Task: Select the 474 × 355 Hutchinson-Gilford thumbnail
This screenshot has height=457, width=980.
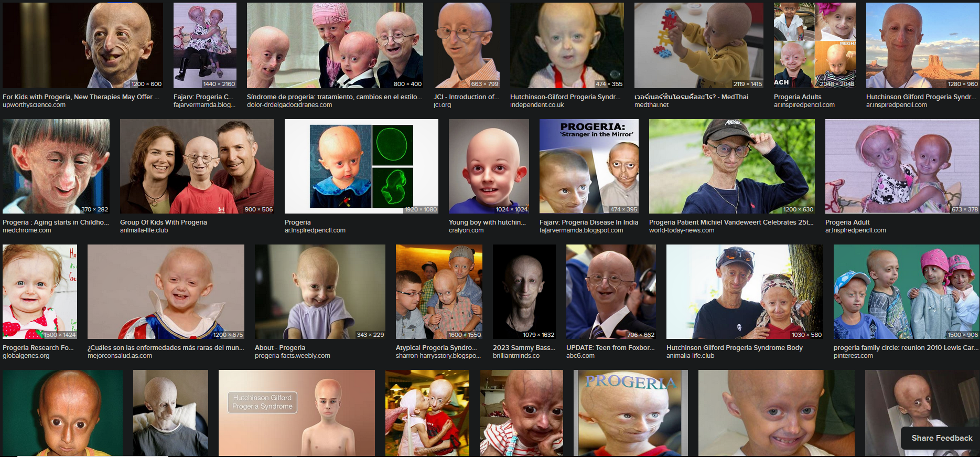Action: 567,46
